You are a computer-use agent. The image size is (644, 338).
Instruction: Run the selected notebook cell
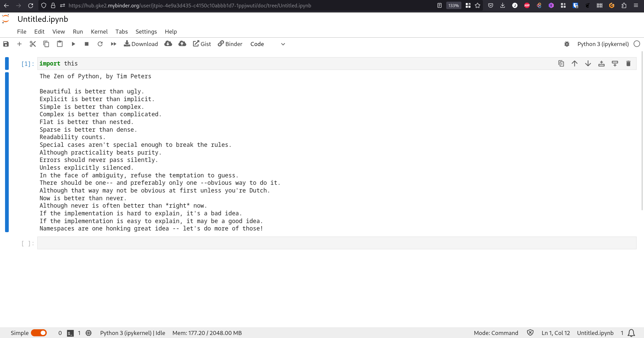73,44
